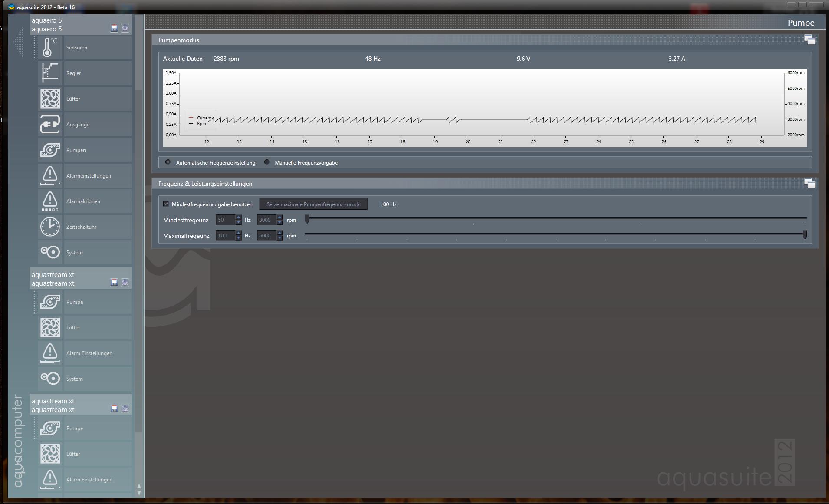Click the Current legend entry in chart

coord(200,118)
